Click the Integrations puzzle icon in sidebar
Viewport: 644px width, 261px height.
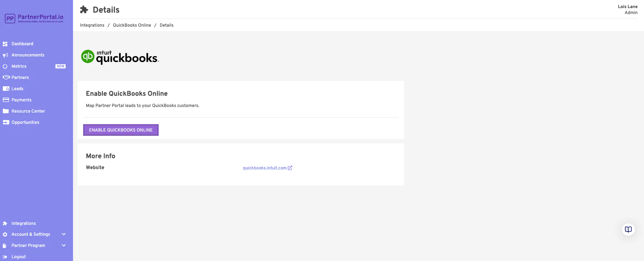point(5,223)
